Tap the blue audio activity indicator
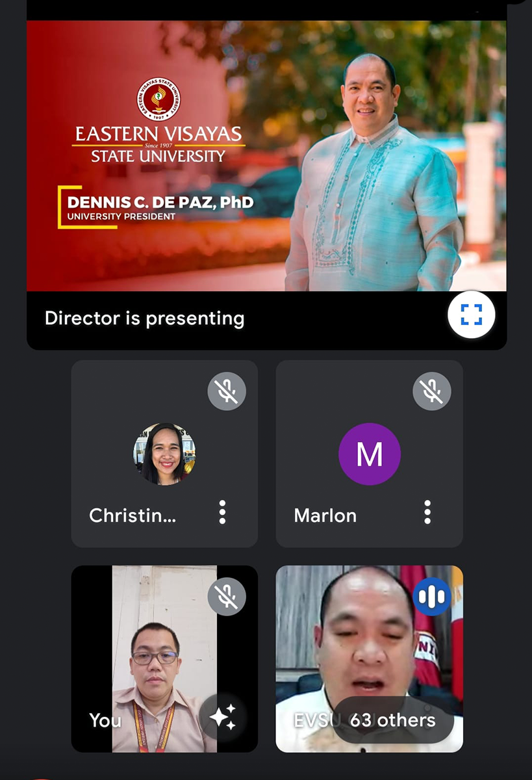 (432, 597)
